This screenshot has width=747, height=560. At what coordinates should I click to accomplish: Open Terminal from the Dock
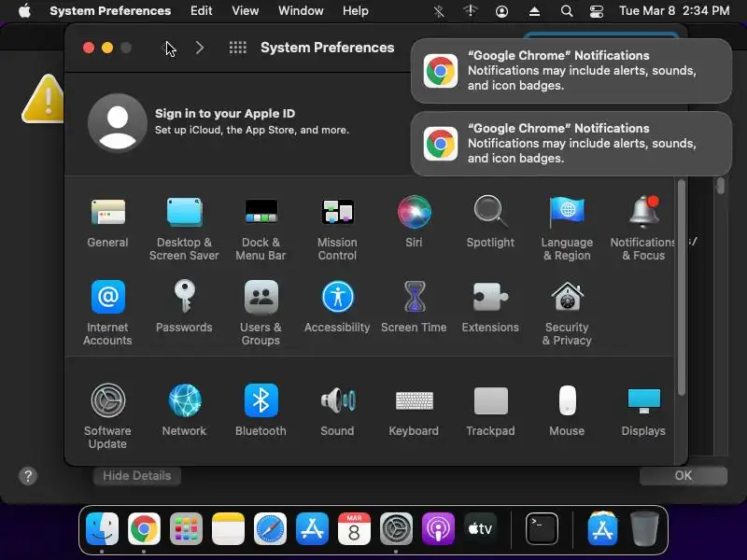click(542, 528)
